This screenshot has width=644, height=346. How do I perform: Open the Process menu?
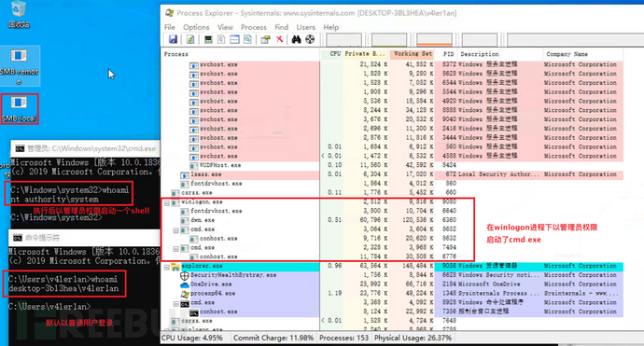click(254, 27)
